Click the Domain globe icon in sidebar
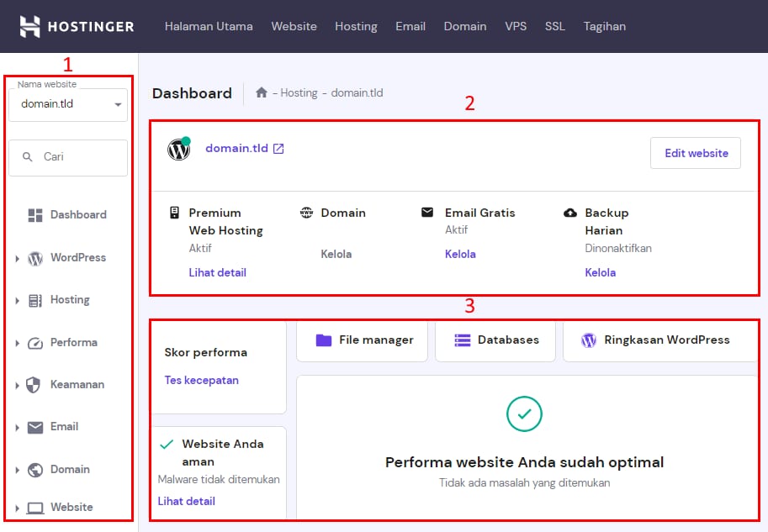This screenshot has height=532, width=768. [35, 470]
